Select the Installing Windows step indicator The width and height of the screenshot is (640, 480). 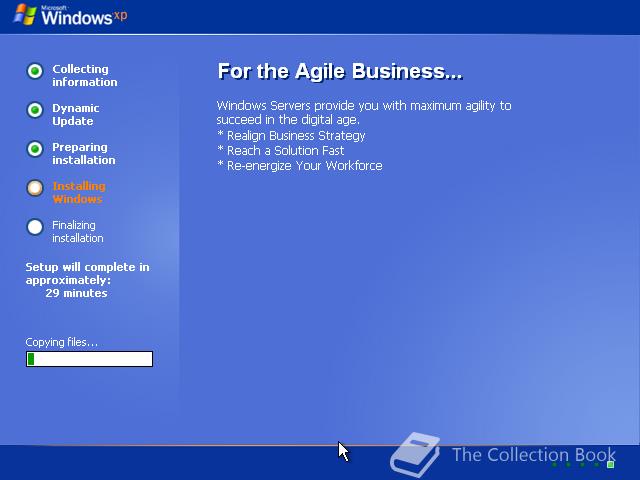point(35,188)
